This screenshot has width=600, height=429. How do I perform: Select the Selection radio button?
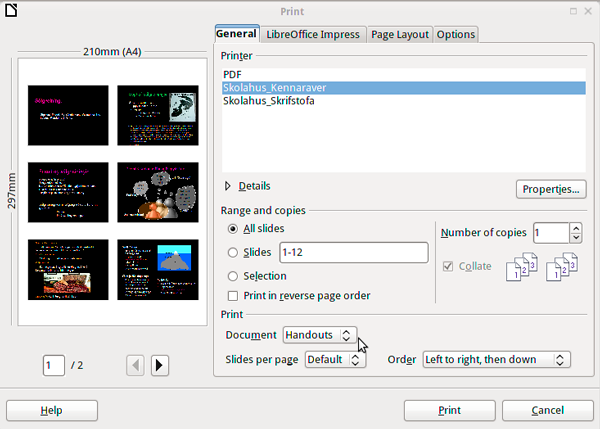[233, 276]
